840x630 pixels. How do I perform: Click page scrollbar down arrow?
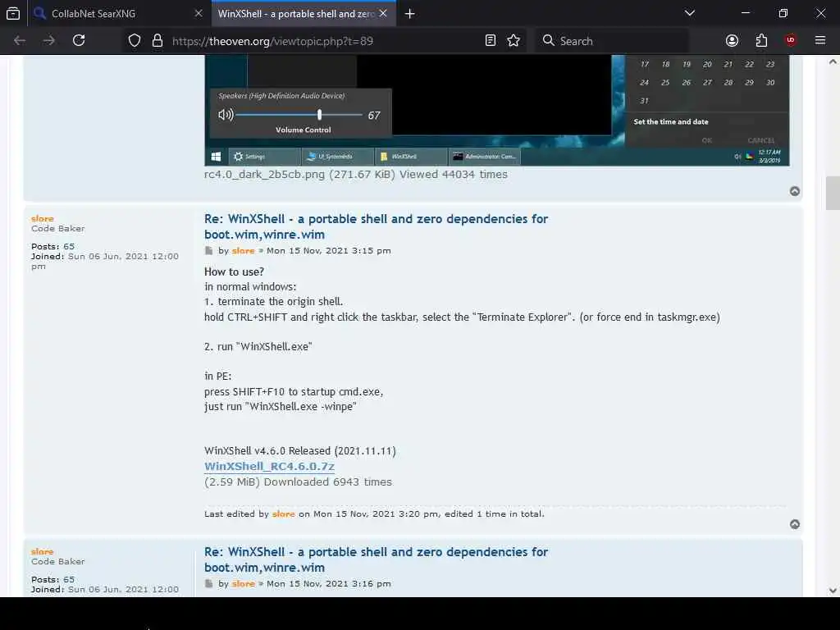(x=833, y=591)
